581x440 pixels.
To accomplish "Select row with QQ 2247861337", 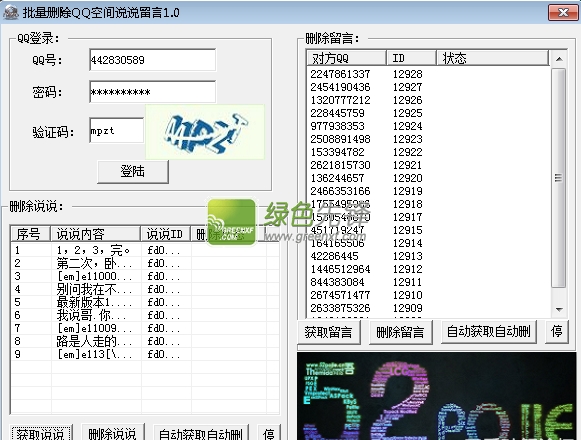I will point(428,74).
